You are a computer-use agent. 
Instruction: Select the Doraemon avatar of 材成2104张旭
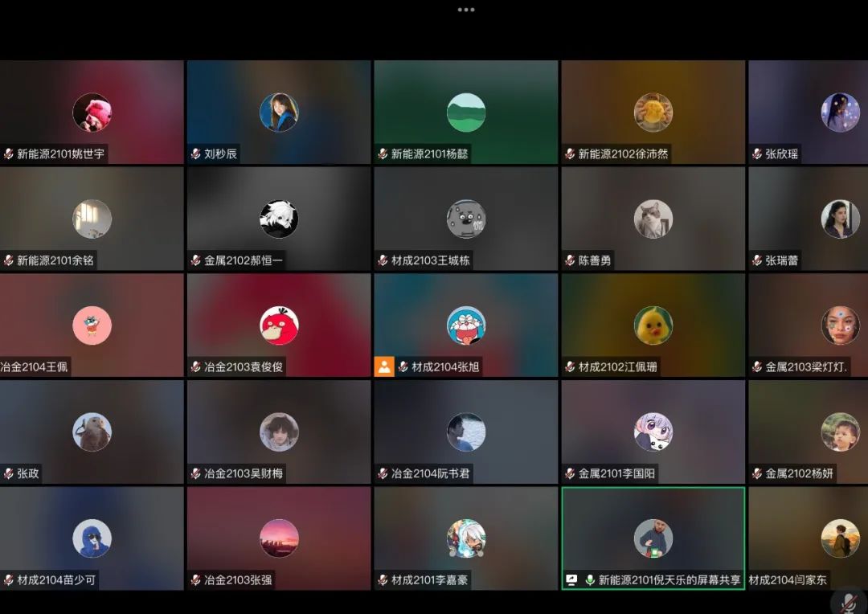tap(466, 325)
